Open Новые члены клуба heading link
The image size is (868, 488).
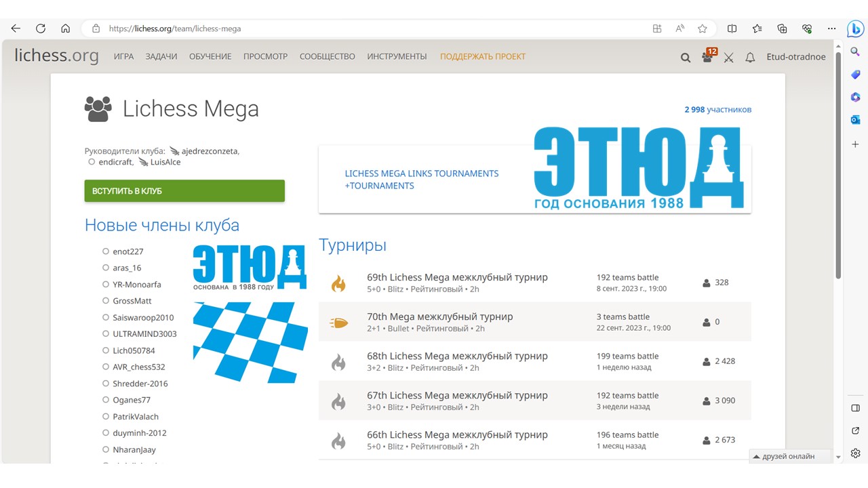[162, 225]
